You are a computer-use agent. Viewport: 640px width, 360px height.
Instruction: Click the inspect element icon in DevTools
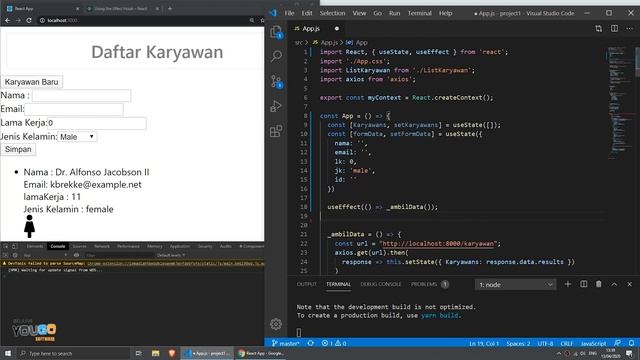[6, 246]
